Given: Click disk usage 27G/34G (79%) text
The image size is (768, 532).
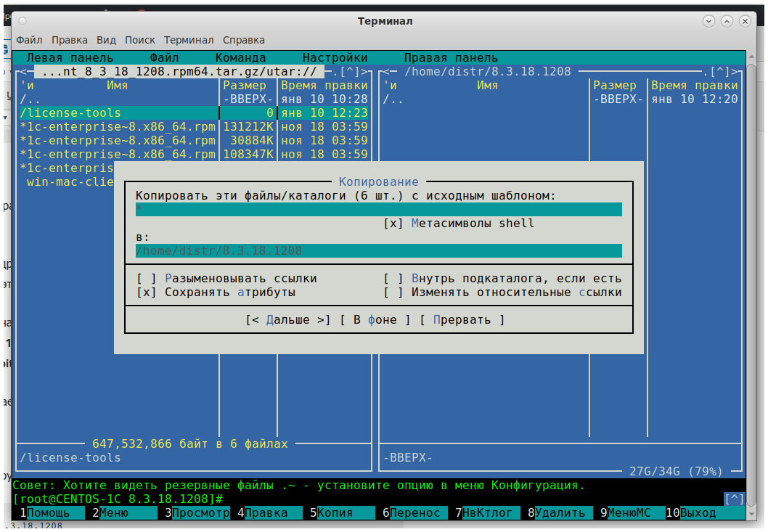Looking at the screenshot, I should click(x=676, y=472).
